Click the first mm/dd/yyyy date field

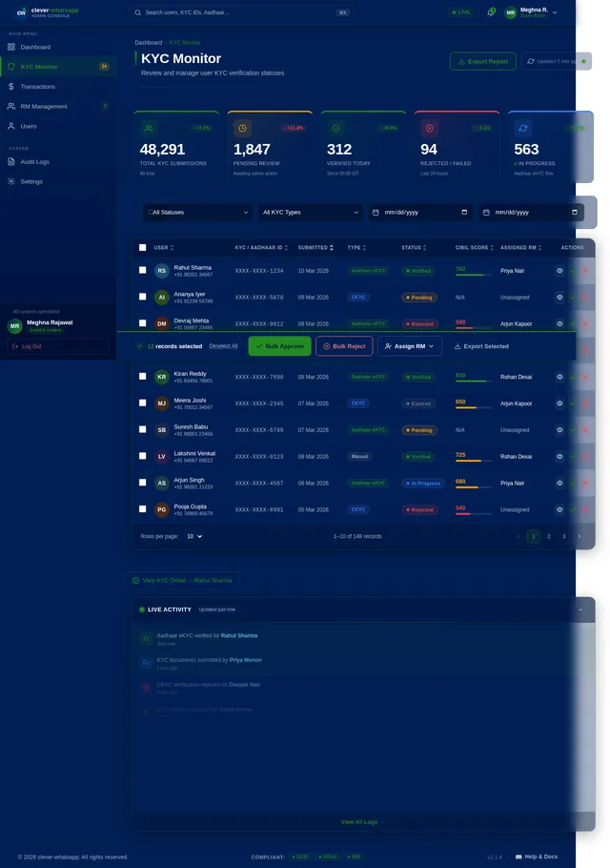[x=420, y=212]
